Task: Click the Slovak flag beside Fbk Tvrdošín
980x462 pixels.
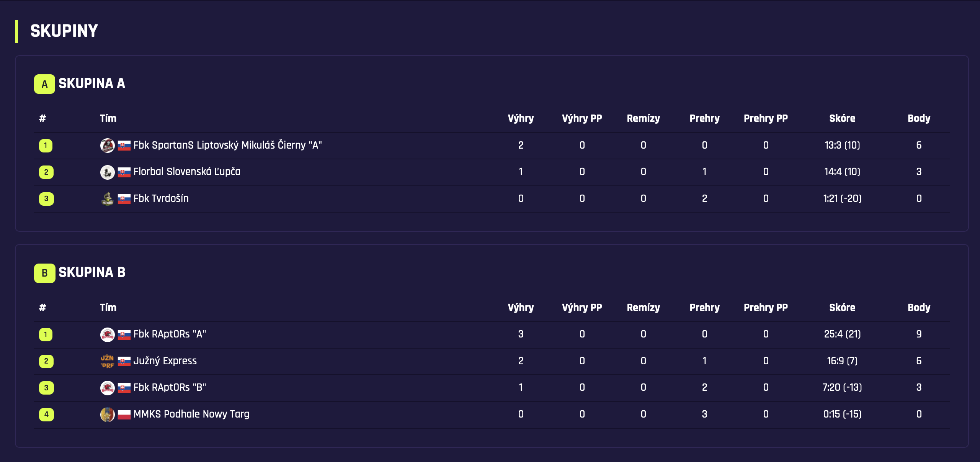Action: click(124, 199)
